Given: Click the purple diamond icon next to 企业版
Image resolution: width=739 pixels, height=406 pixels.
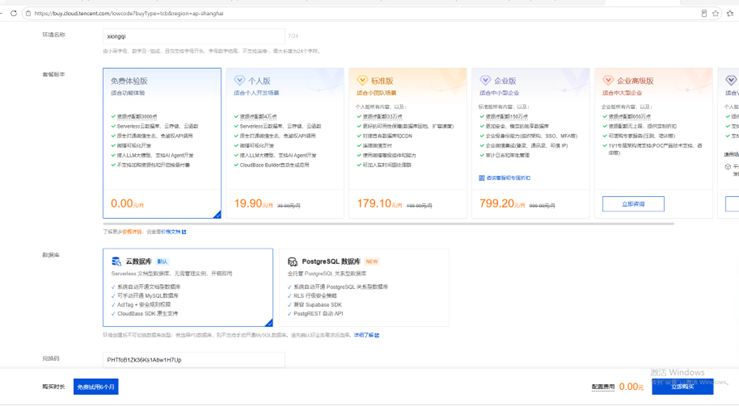Looking at the screenshot, I should pos(485,80).
